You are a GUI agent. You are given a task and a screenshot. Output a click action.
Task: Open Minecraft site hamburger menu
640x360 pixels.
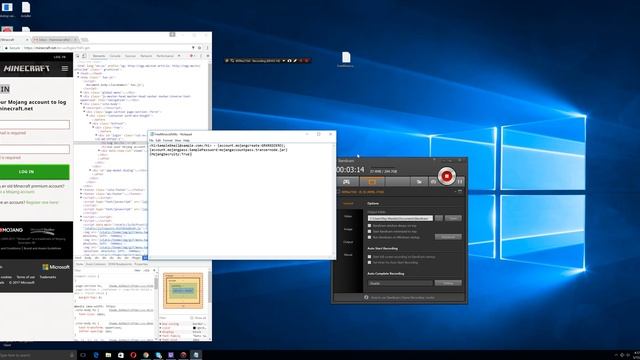tap(65, 69)
